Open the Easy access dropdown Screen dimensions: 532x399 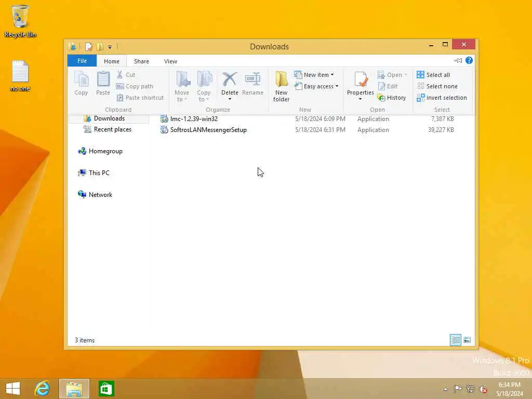(x=316, y=86)
